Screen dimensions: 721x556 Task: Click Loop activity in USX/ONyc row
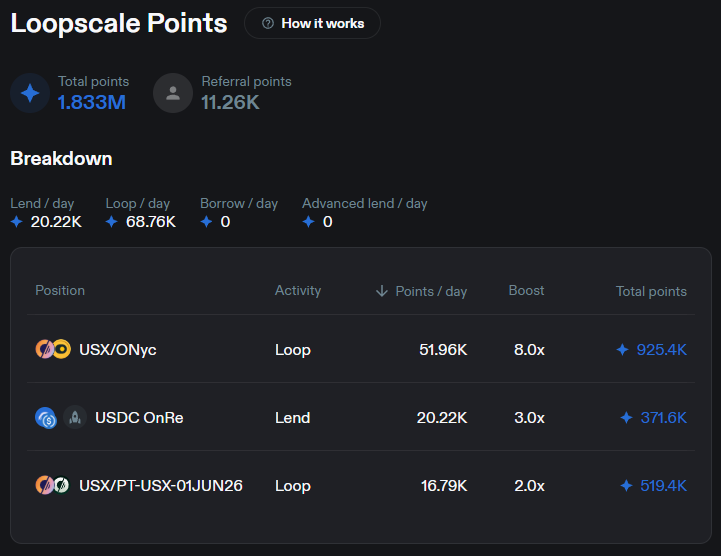tap(293, 350)
